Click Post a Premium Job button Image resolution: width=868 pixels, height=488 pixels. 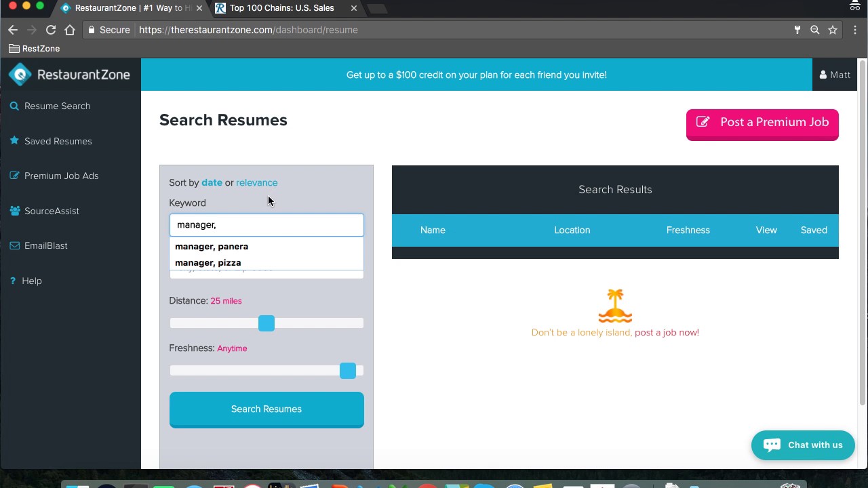pyautogui.click(x=762, y=124)
